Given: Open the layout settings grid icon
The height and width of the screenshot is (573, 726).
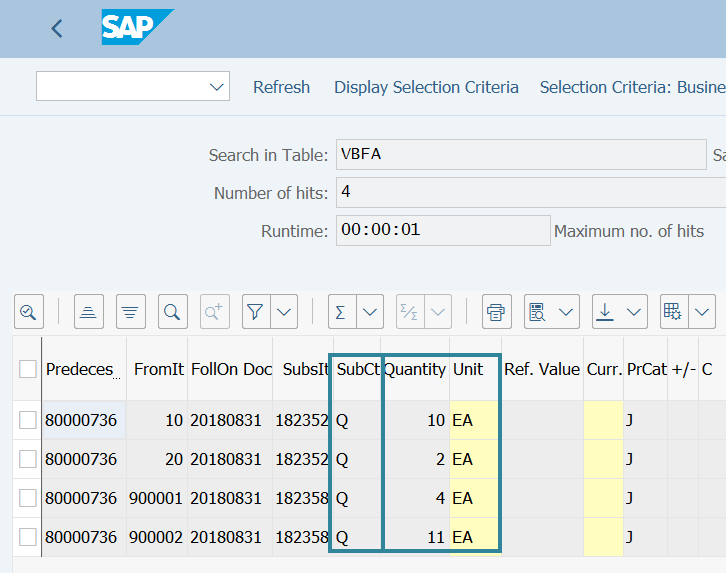Looking at the screenshot, I should point(674,311).
